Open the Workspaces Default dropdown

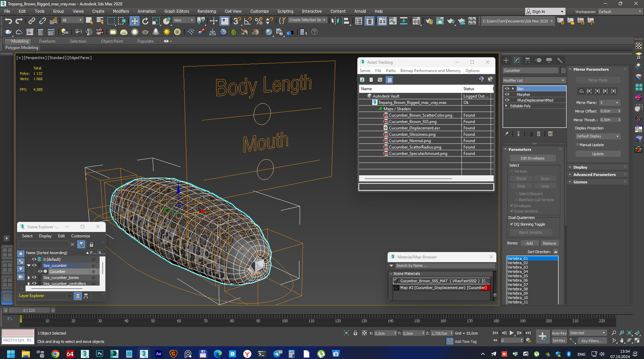click(x=620, y=12)
